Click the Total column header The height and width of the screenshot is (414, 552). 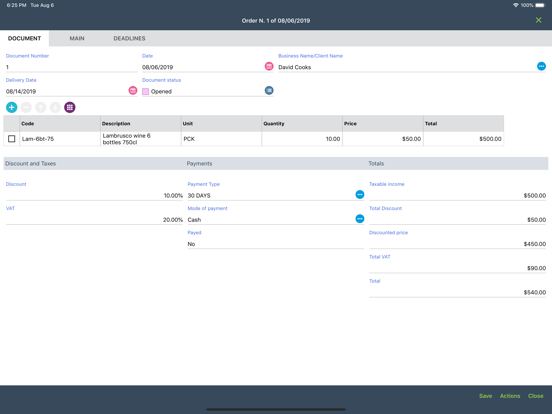[x=463, y=124]
